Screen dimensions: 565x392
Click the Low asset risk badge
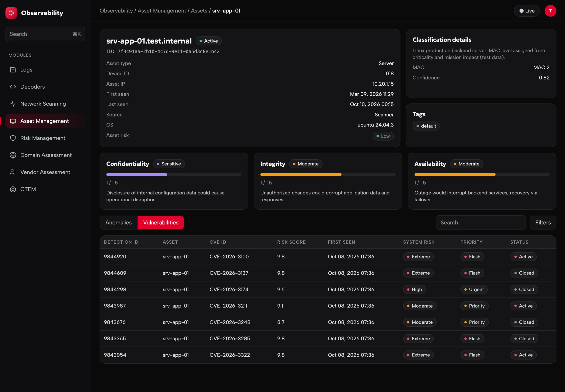click(x=383, y=136)
